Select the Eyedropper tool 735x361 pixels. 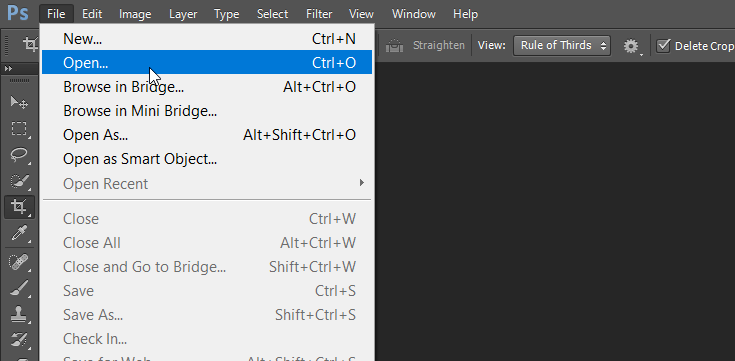click(19, 233)
